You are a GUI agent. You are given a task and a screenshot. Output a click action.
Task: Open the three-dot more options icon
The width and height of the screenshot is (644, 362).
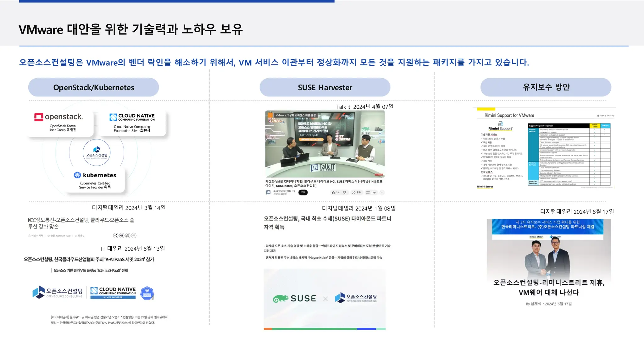point(382,192)
